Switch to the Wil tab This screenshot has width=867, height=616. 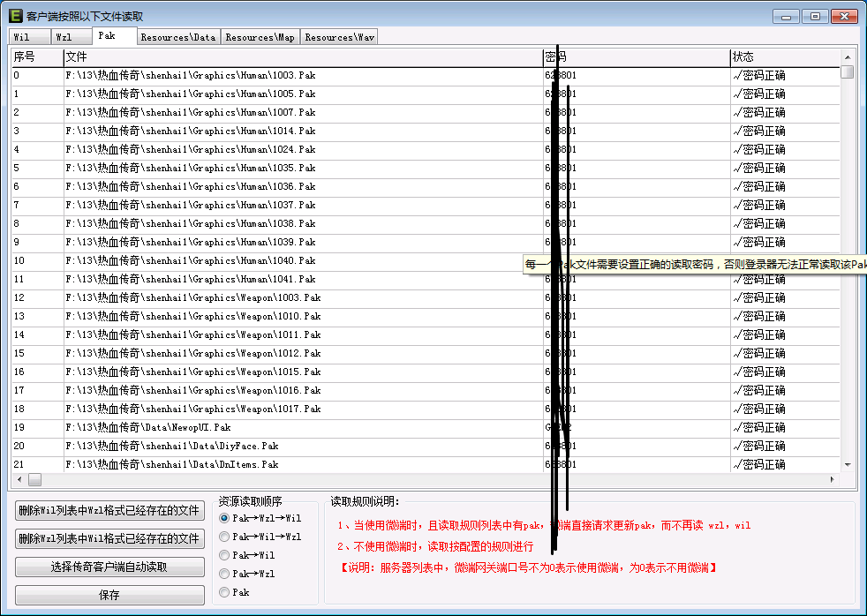21,37
